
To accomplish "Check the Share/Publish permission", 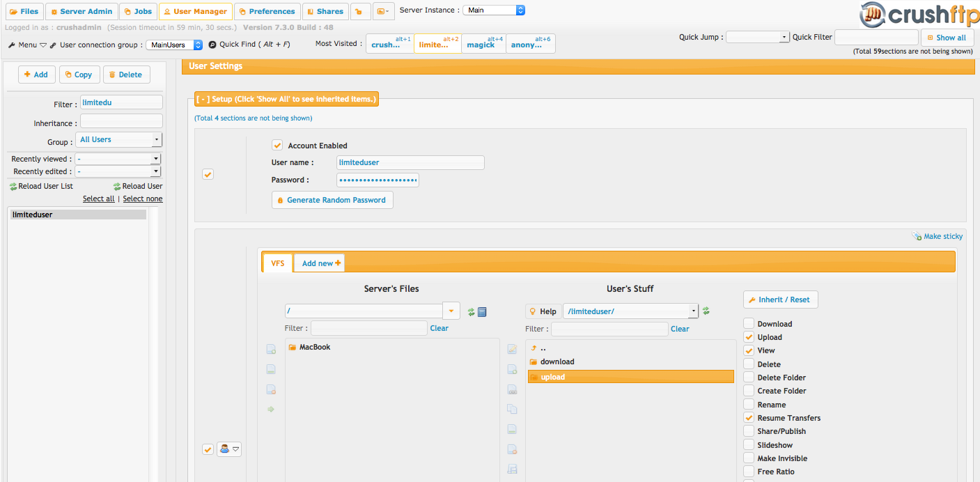I will point(749,431).
